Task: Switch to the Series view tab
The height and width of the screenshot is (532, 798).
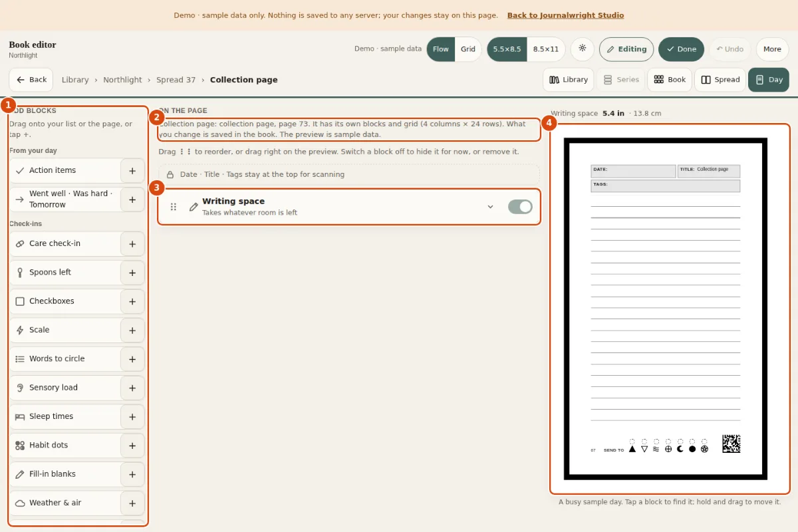Action: coord(620,80)
